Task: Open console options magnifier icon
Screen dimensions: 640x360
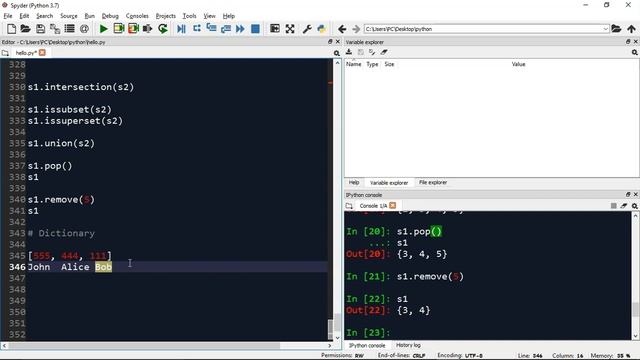Action: pyautogui.click(x=634, y=206)
